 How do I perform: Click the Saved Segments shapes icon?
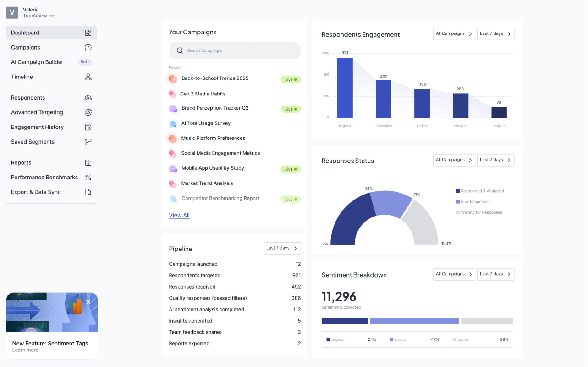pos(88,142)
